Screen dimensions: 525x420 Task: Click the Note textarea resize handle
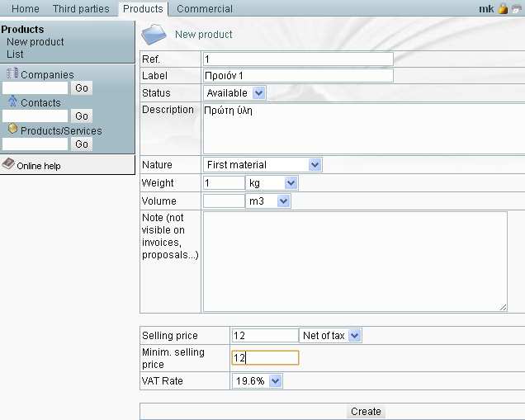[x=503, y=307]
